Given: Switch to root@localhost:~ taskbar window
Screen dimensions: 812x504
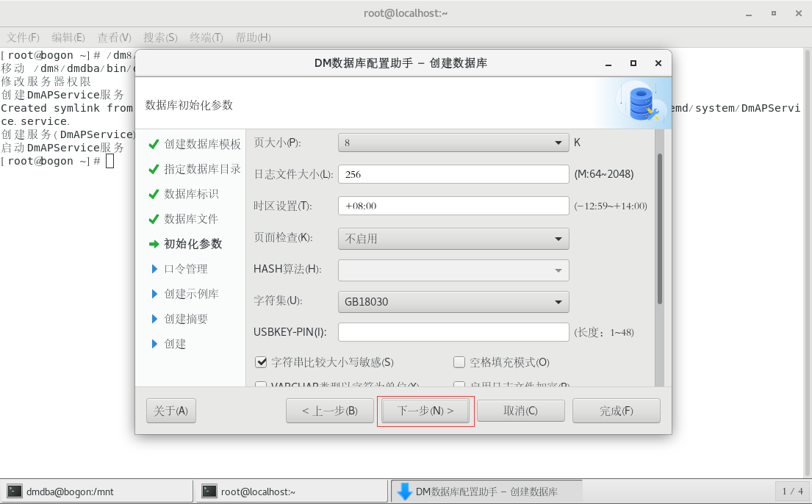Looking at the screenshot, I should click(x=292, y=491).
